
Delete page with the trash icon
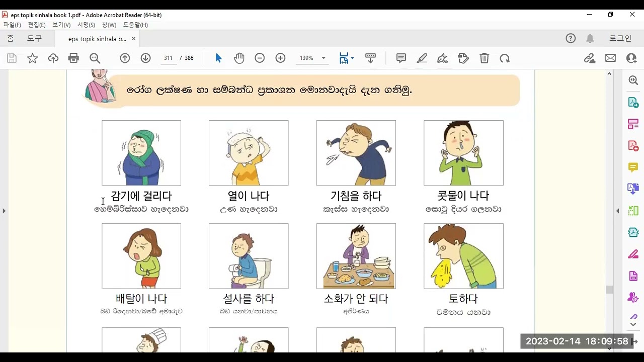[x=484, y=58]
